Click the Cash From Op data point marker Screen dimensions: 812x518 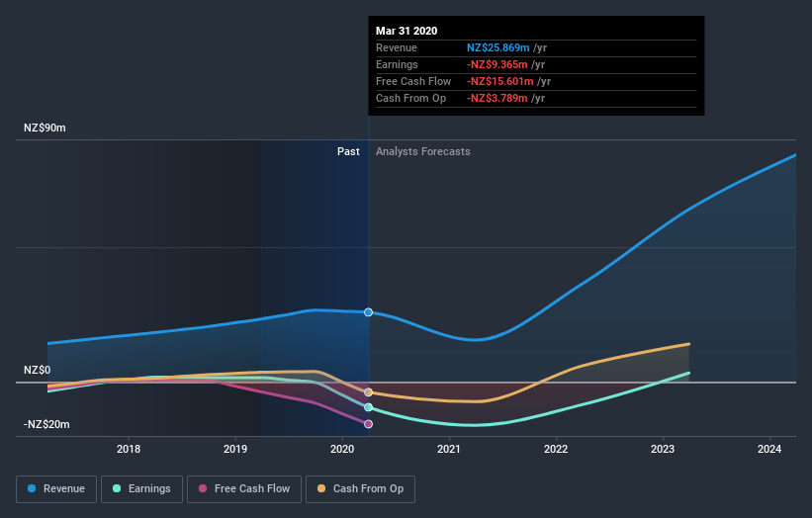(x=368, y=392)
